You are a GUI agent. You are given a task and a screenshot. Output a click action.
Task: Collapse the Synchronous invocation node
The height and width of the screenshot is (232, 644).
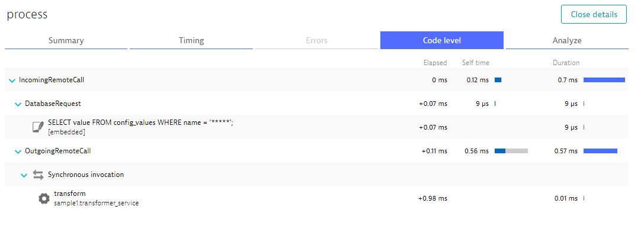pos(24,175)
